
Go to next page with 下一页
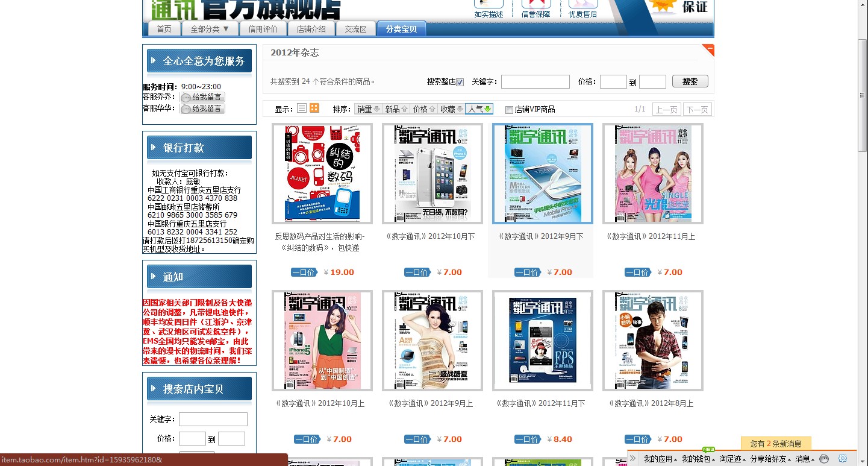(697, 109)
